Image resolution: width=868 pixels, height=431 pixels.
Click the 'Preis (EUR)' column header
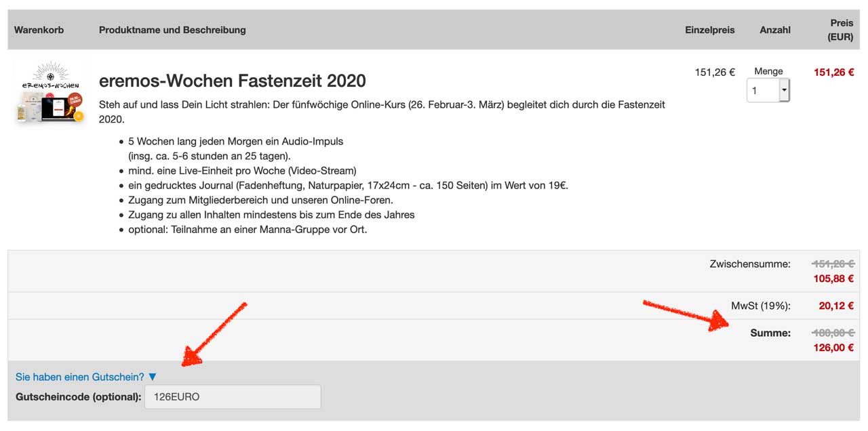841,30
